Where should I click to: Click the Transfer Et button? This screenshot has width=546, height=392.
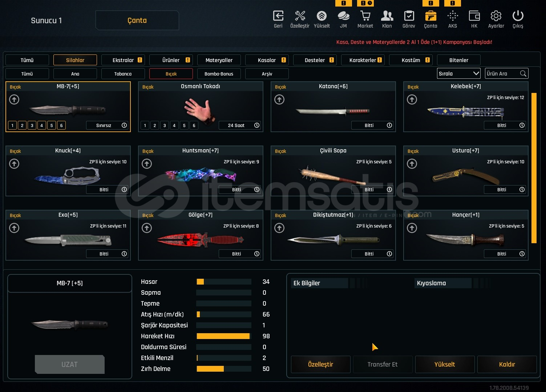pos(383,364)
